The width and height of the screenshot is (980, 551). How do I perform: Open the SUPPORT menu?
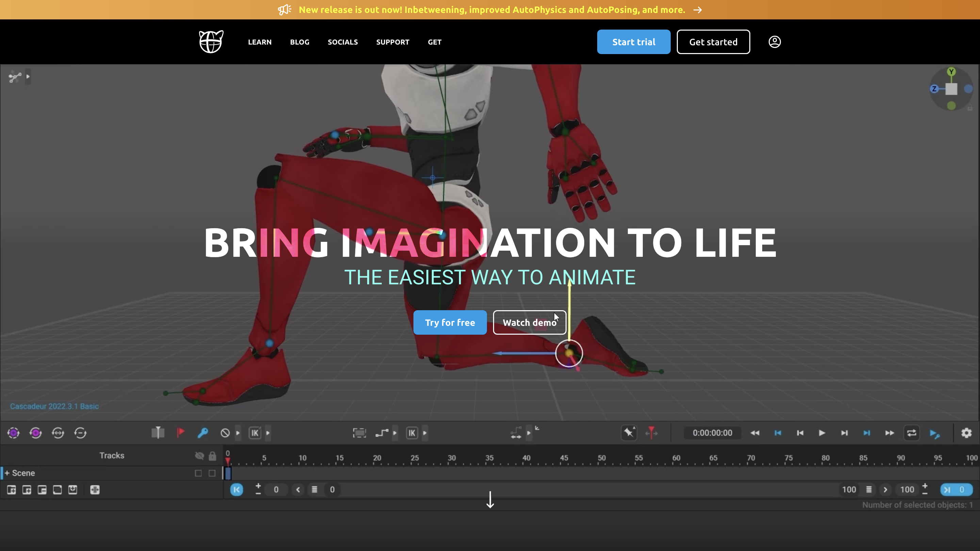coord(393,42)
